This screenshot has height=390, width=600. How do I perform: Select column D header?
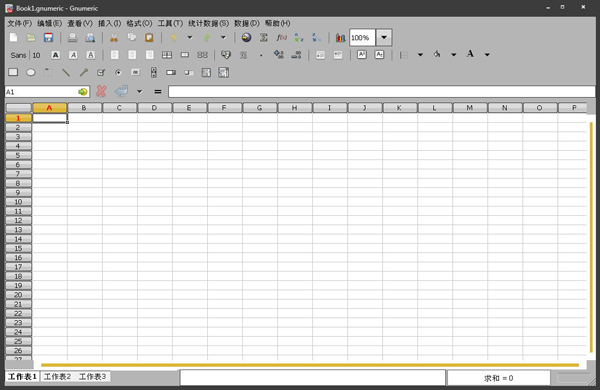pos(154,108)
